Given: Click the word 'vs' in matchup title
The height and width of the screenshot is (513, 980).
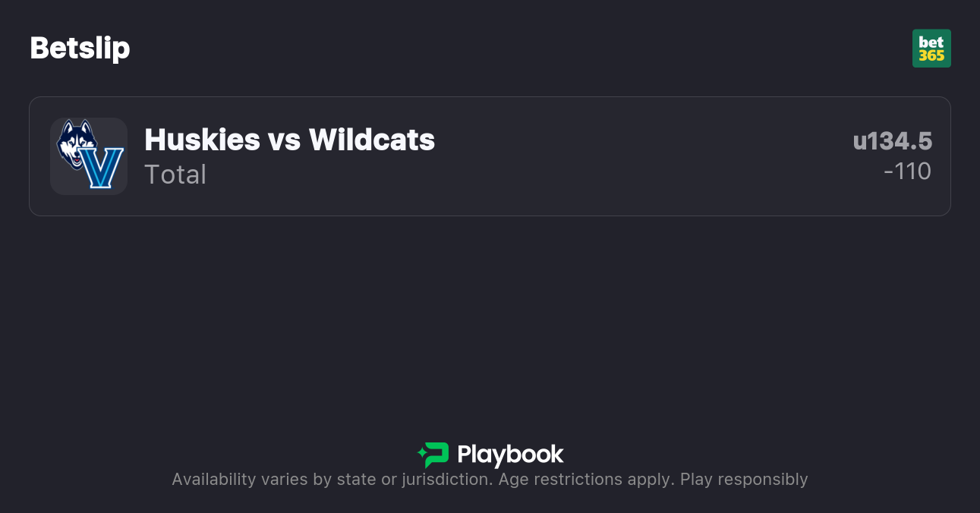Looking at the screenshot, I should click(284, 140).
